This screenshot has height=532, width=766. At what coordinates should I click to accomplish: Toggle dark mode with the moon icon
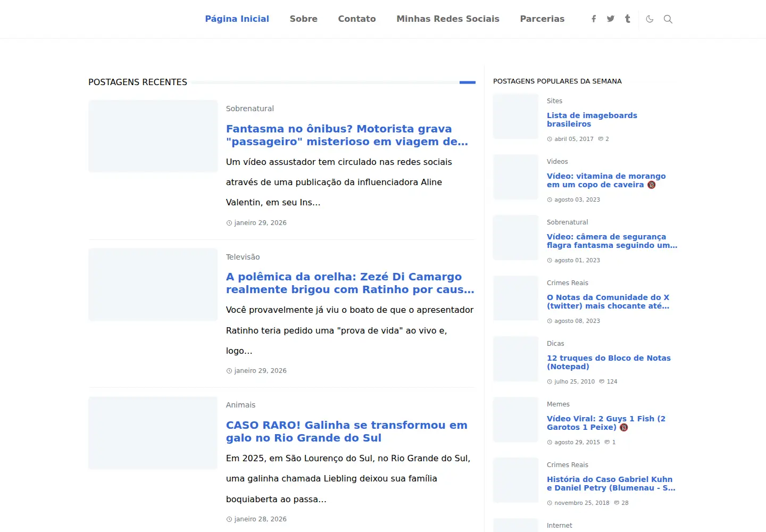tap(650, 19)
